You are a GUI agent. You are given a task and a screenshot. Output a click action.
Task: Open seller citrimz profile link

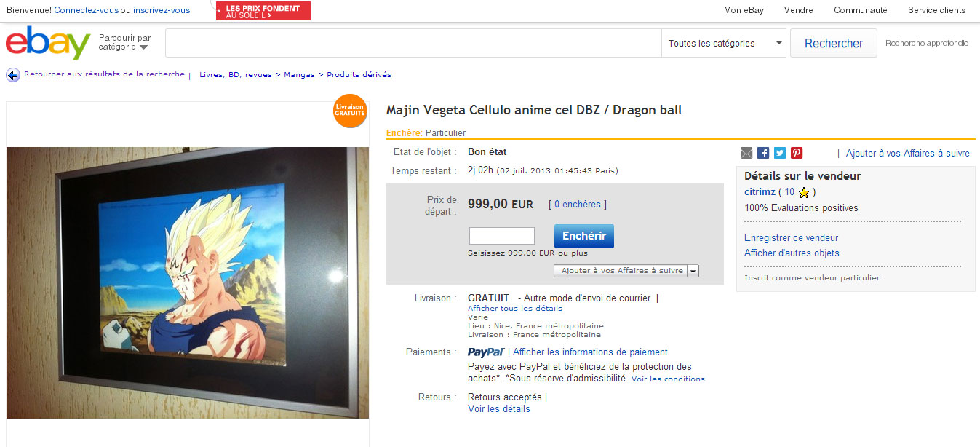(x=760, y=192)
